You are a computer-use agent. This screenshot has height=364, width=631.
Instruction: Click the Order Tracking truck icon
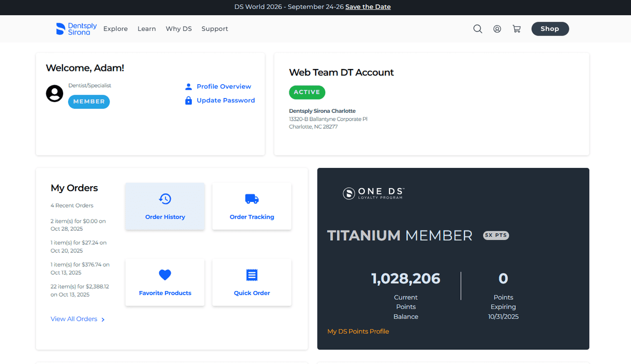[x=251, y=199]
